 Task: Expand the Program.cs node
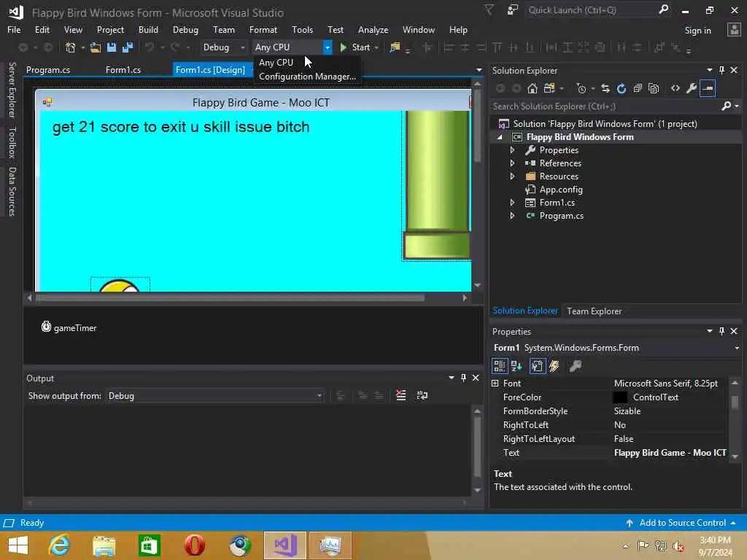512,216
